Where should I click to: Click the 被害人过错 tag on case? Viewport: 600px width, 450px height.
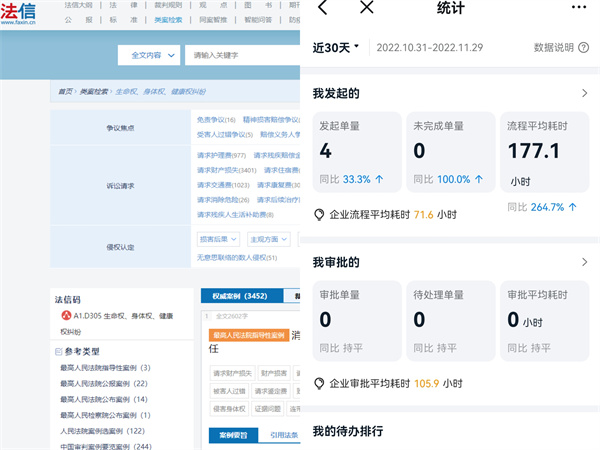(229, 391)
